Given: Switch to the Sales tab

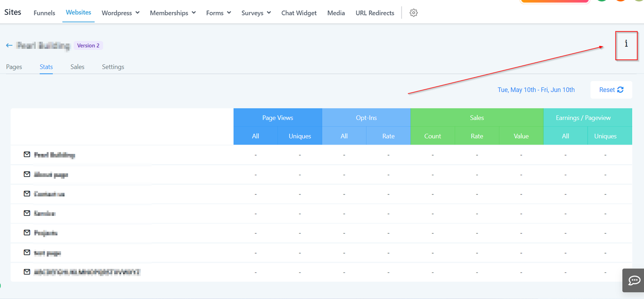Looking at the screenshot, I should point(77,67).
